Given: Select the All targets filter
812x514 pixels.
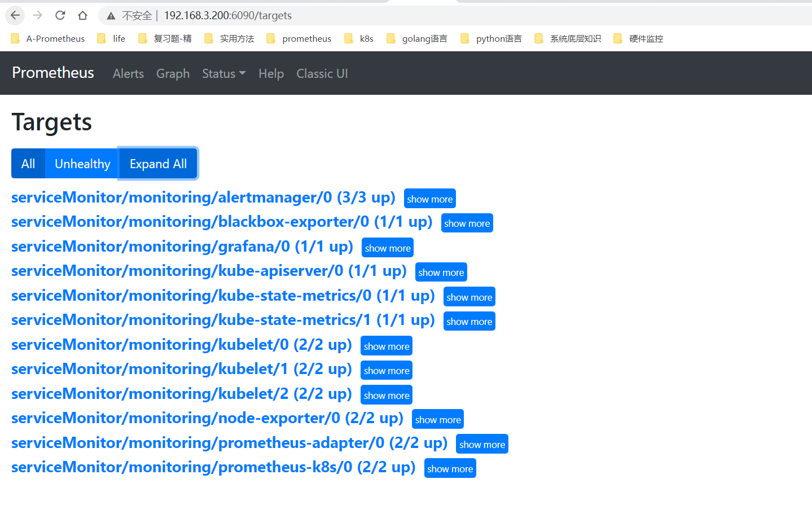Looking at the screenshot, I should coord(28,164).
